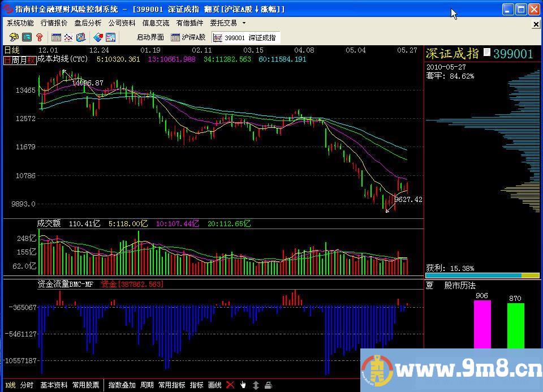This screenshot has width=543, height=392.
Task: Click the red X delete tool in bottom bar
Action: [x=230, y=385]
